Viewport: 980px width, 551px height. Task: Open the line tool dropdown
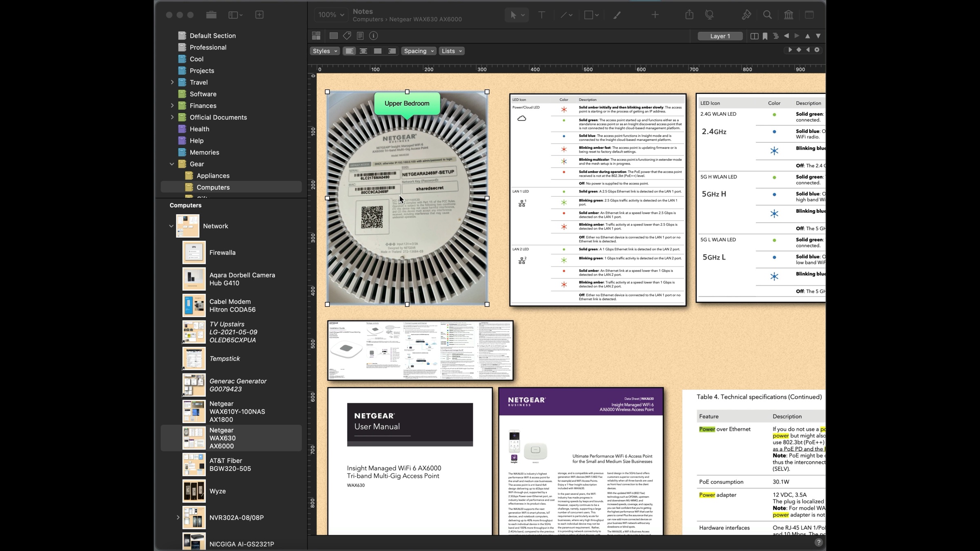(566, 15)
